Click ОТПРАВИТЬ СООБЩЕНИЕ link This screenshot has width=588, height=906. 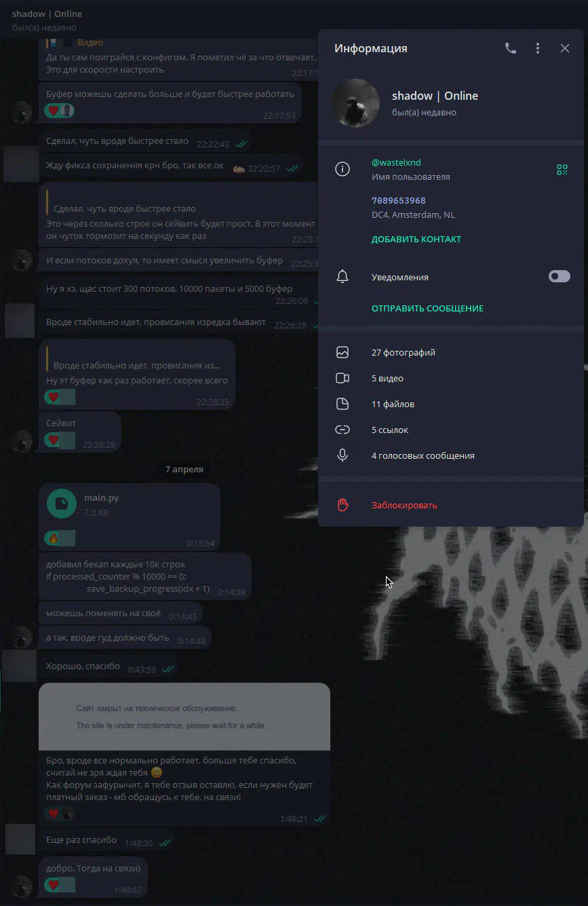pos(427,308)
